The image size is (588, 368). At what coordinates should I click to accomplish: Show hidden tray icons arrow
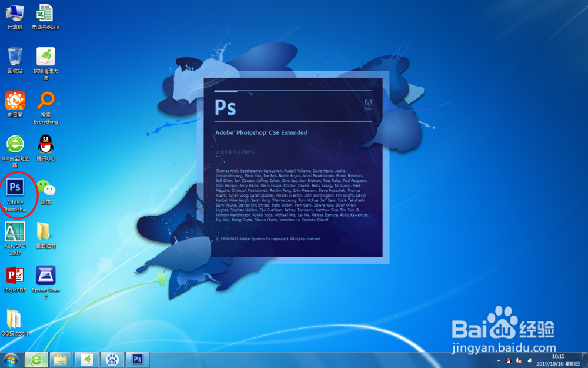(x=499, y=360)
